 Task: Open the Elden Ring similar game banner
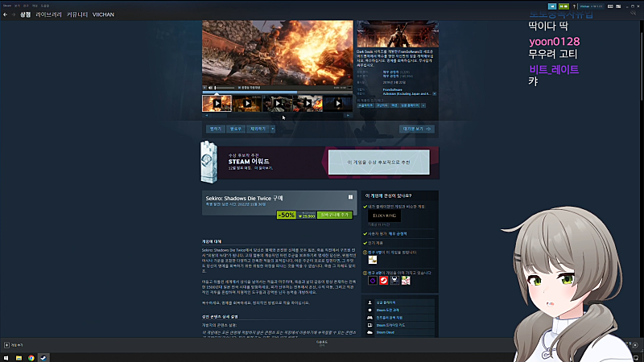tap(384, 216)
